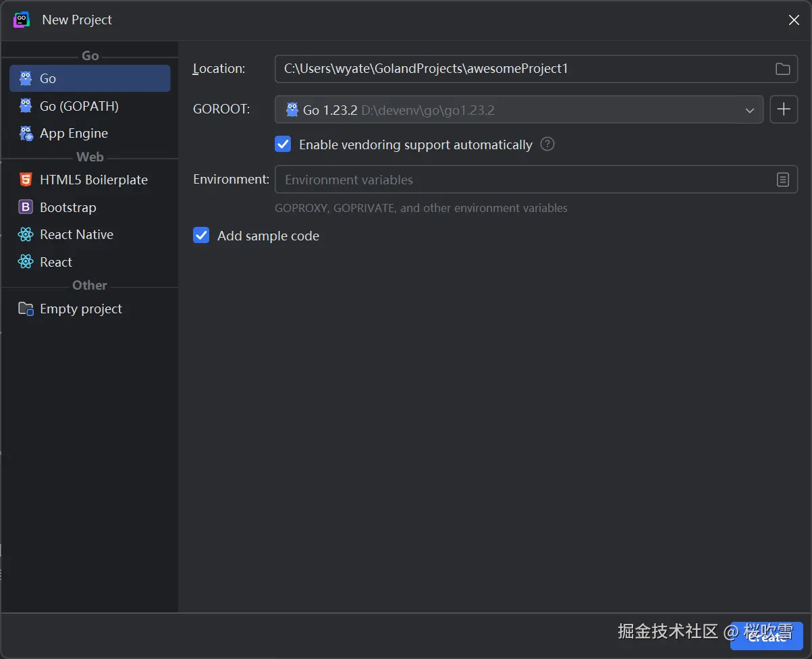
Task: Click the Web section header
Action: (90, 157)
